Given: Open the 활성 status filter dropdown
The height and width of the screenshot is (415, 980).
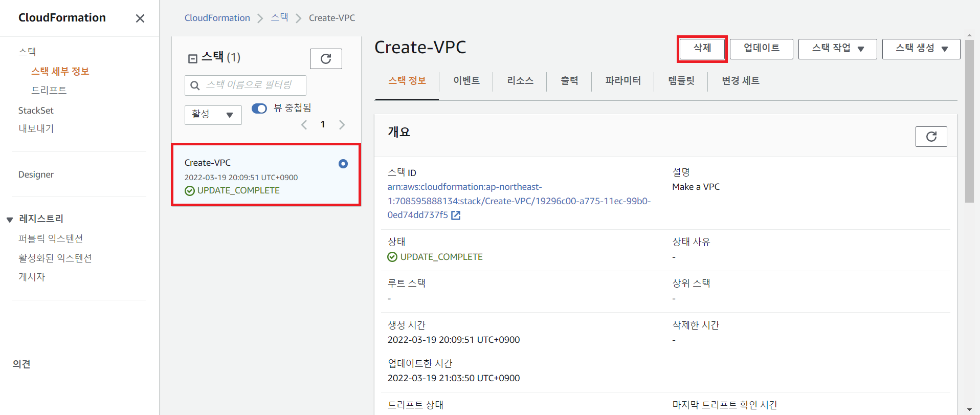Looking at the screenshot, I should pyautogui.click(x=213, y=115).
